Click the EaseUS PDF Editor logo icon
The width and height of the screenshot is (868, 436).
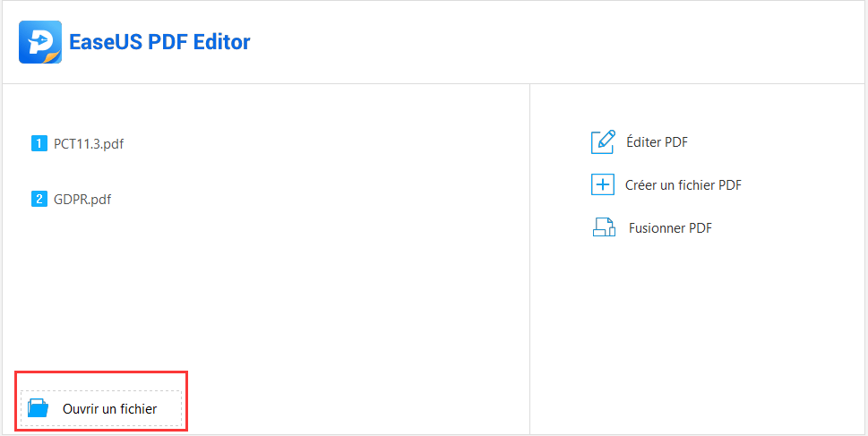(39, 42)
